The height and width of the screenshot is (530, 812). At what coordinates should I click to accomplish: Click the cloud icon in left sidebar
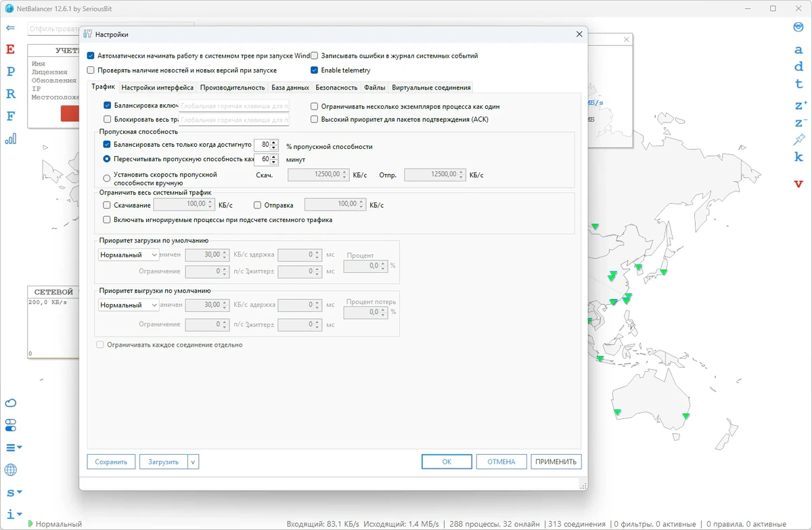pos(10,403)
